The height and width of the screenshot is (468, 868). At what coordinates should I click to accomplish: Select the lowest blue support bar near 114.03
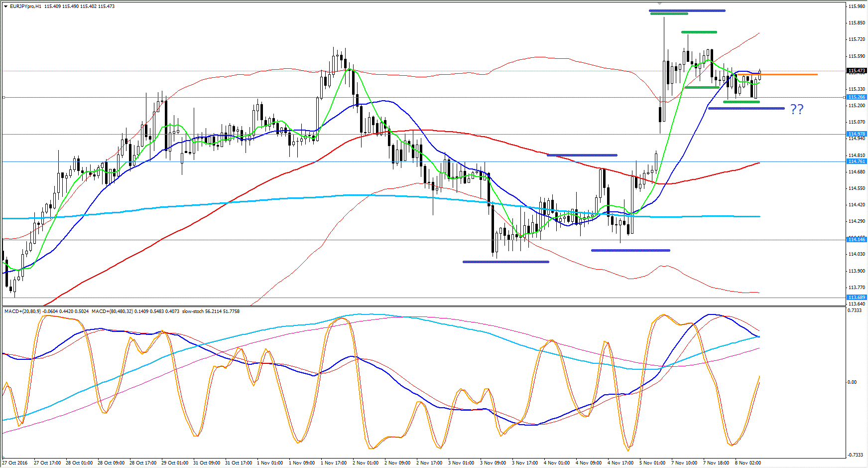(505, 262)
